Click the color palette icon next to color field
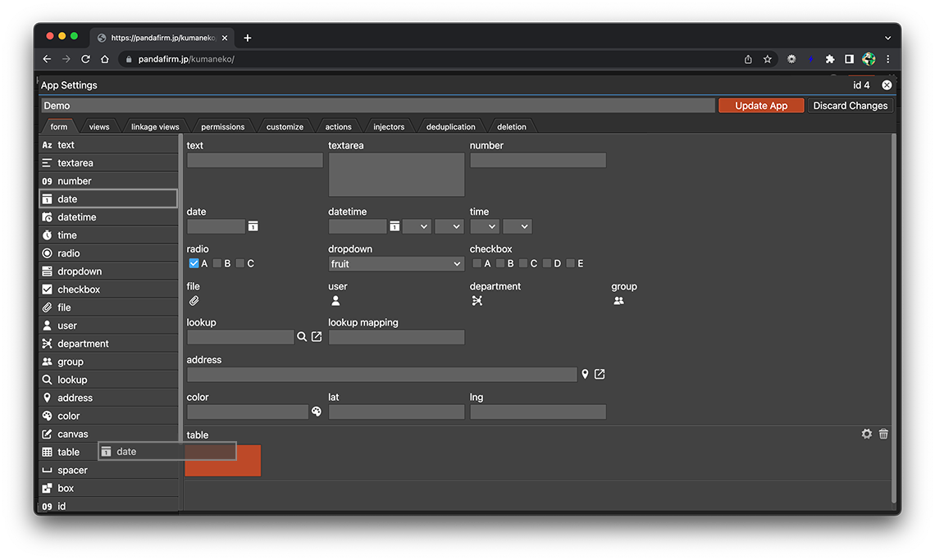Screen dimensions: 935x560 (x=317, y=412)
